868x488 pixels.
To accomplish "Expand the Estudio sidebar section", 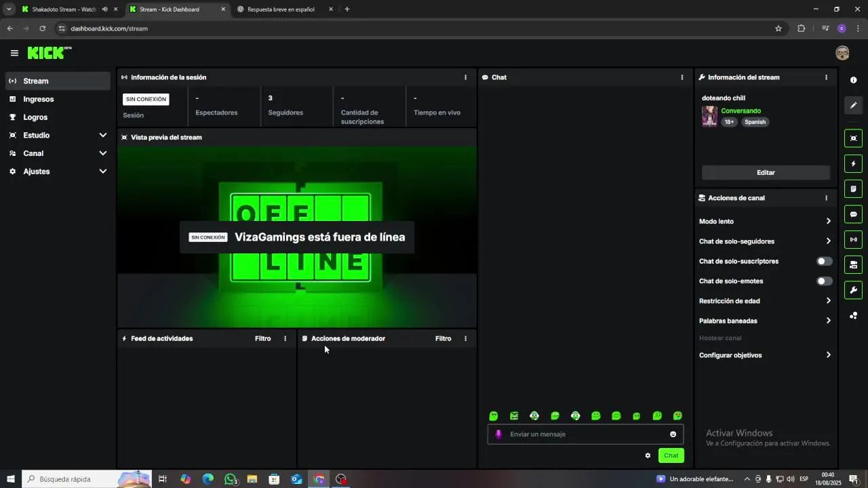I will pyautogui.click(x=102, y=136).
